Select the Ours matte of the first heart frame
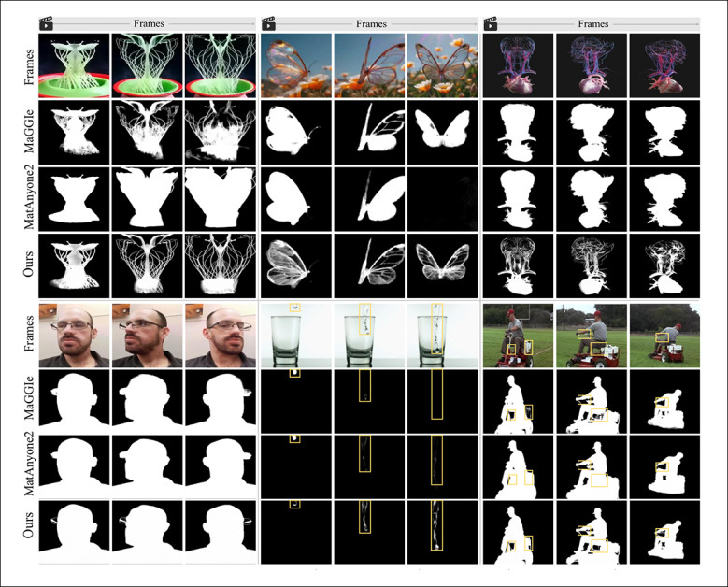 519,265
